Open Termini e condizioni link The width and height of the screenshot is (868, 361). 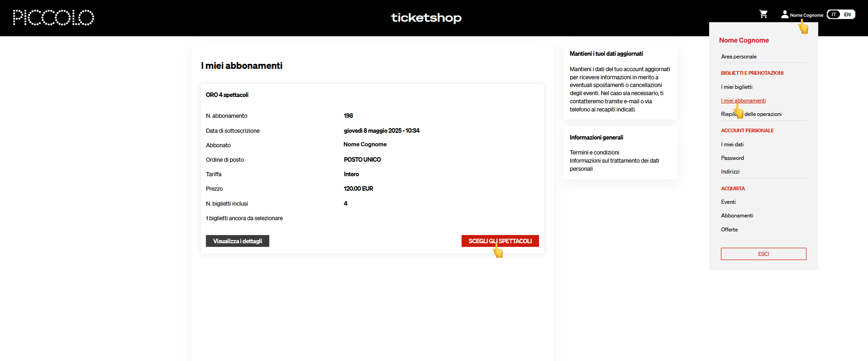pyautogui.click(x=594, y=153)
